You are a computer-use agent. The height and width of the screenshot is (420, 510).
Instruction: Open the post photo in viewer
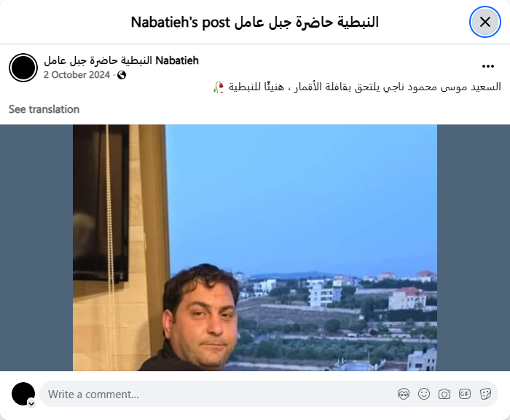[x=255, y=247]
